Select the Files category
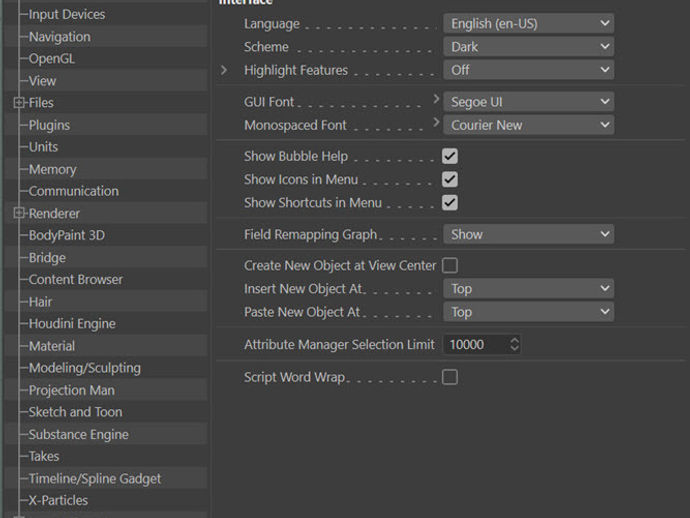The height and width of the screenshot is (518, 690). click(41, 103)
